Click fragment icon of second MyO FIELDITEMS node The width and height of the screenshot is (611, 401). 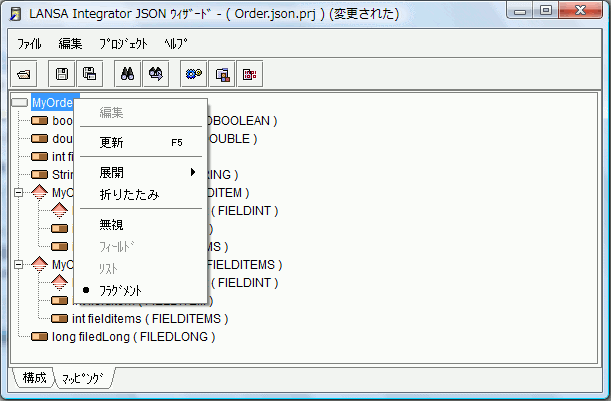point(39,265)
